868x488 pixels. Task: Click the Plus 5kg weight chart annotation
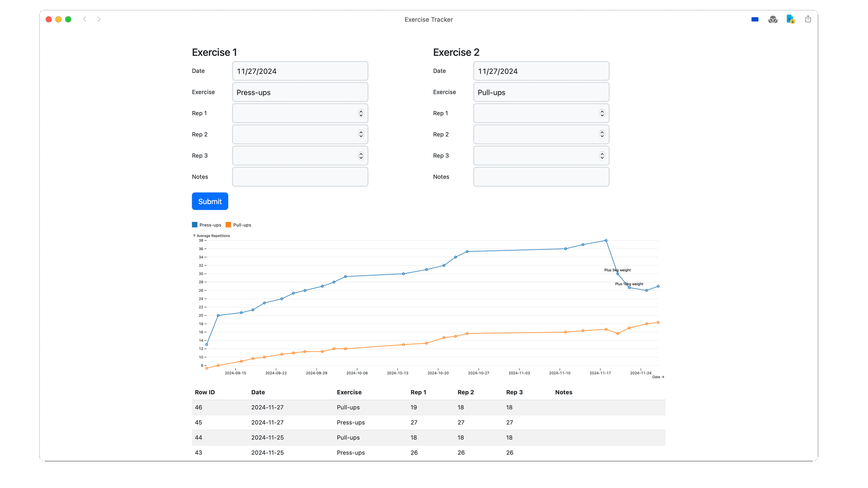(x=617, y=270)
